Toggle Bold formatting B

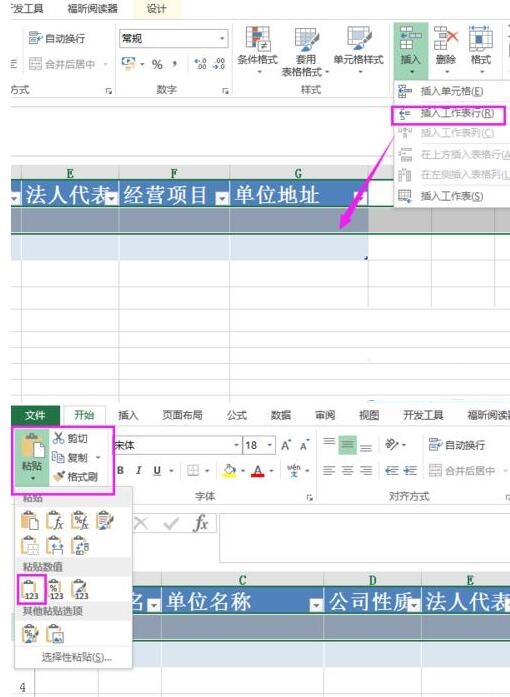tap(120, 470)
